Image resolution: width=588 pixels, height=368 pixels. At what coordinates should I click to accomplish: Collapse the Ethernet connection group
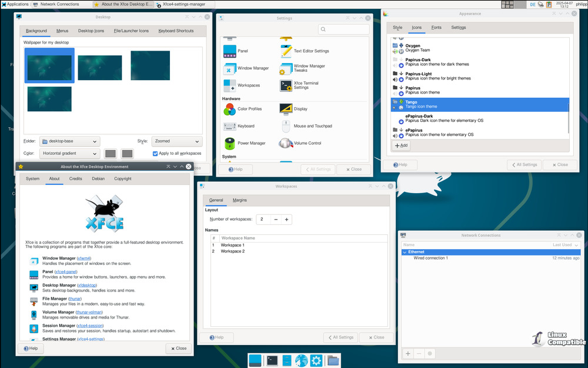coord(405,252)
